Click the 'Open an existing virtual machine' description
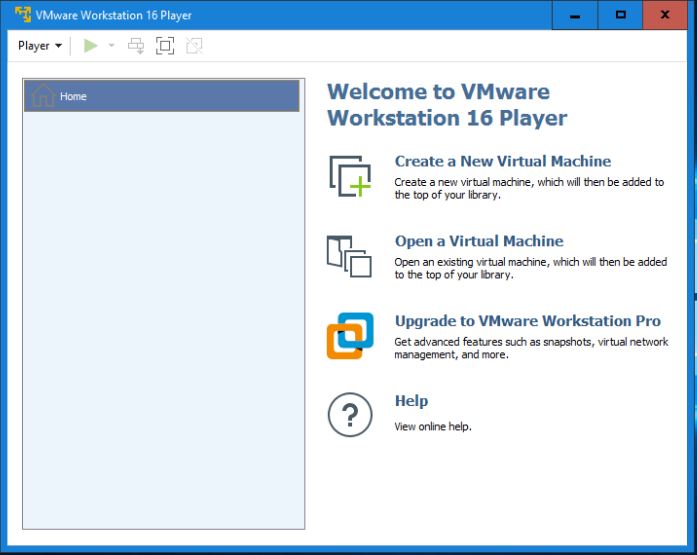697x555 pixels. (x=531, y=268)
